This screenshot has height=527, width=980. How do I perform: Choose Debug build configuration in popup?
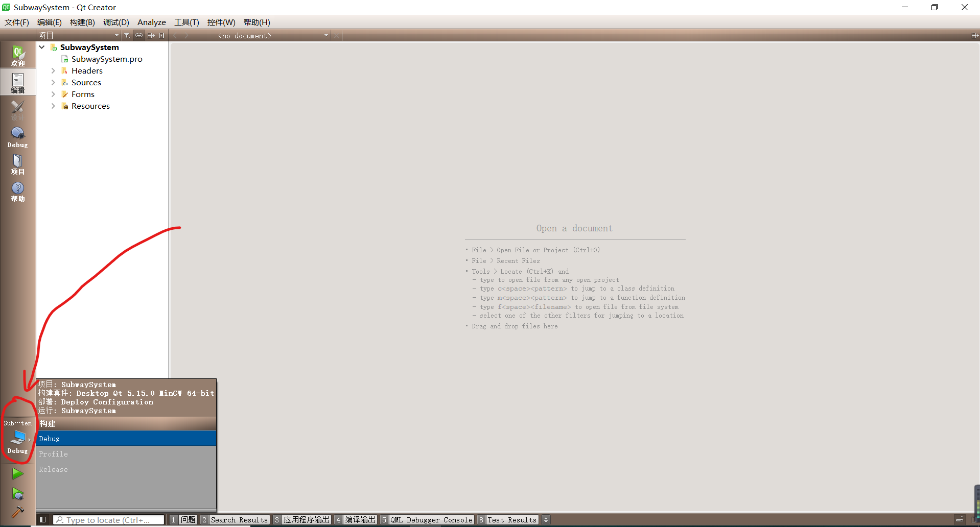pyautogui.click(x=126, y=439)
